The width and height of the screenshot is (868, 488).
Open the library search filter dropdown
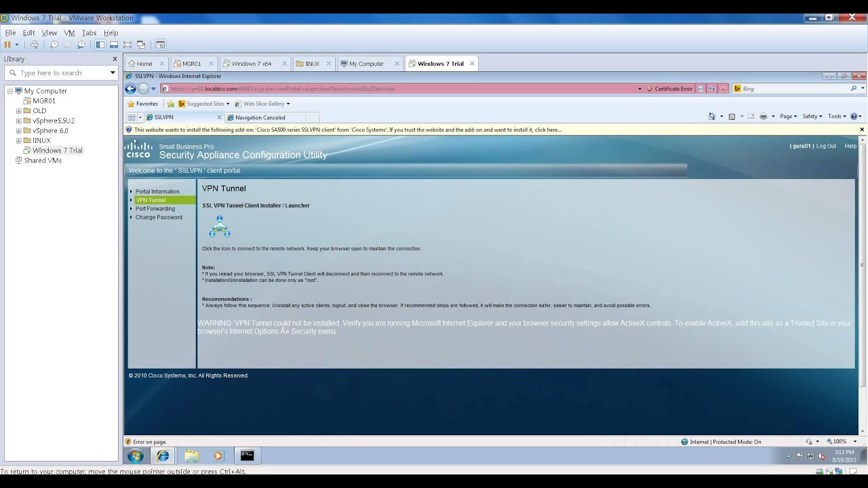pyautogui.click(x=113, y=73)
